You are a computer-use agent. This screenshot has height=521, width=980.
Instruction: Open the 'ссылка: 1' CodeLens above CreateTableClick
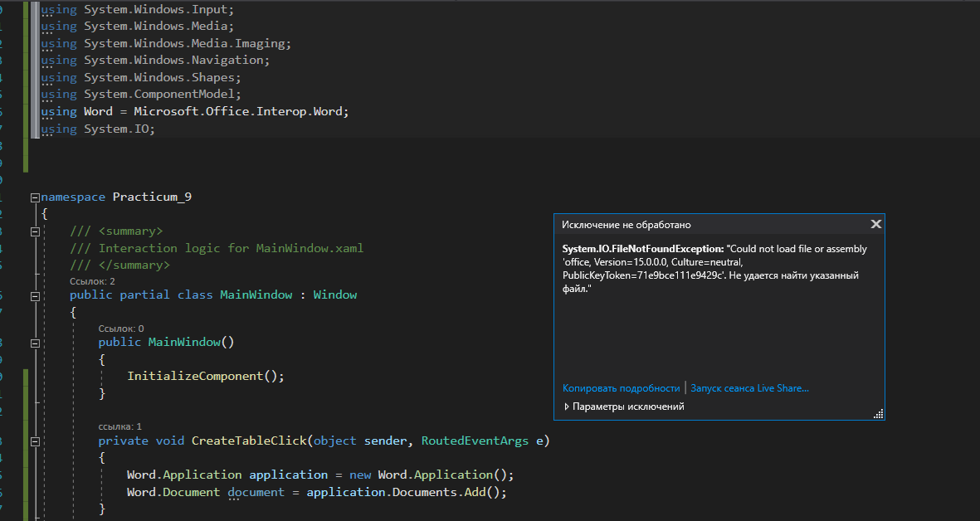pos(120,426)
